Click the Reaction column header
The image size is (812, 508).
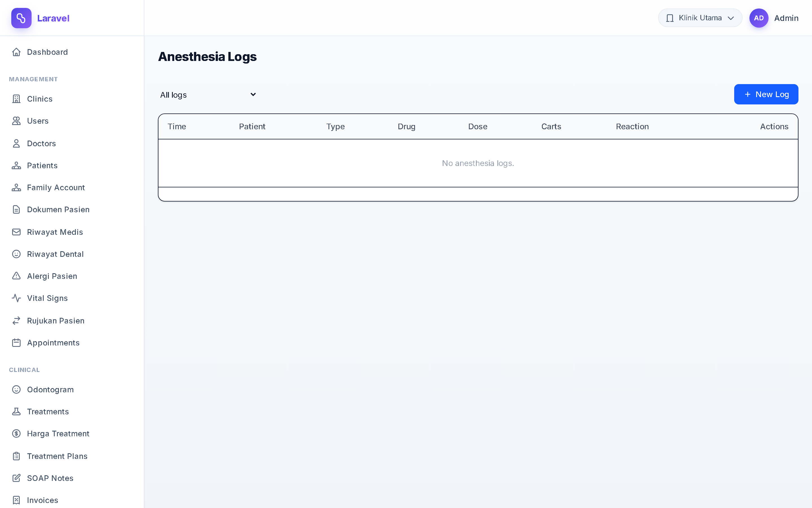tap(632, 127)
